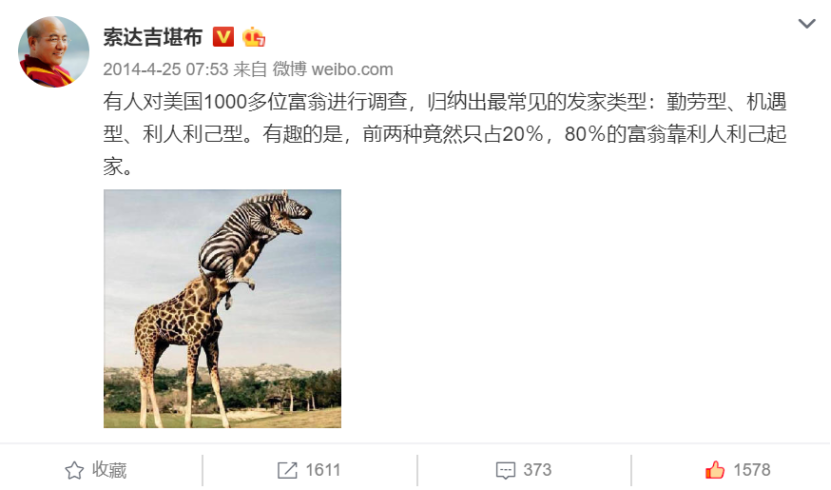Click the 1611 repost count
Viewport: 831px width, 490px height.
[323, 470]
